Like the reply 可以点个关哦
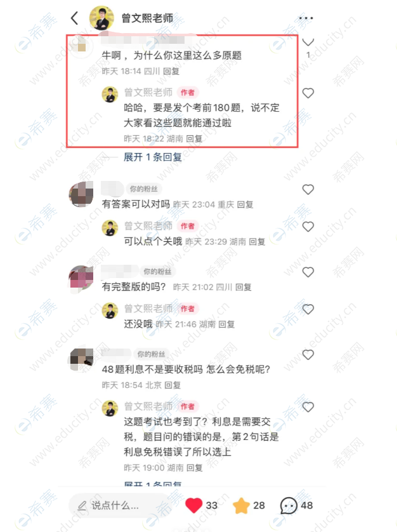397x532 pixels. point(308,227)
